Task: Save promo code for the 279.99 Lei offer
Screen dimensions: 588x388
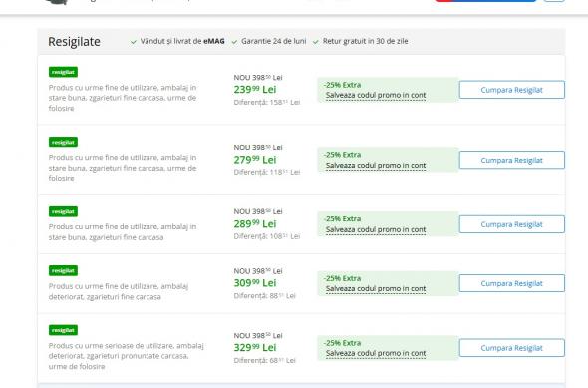Action: 376,166
